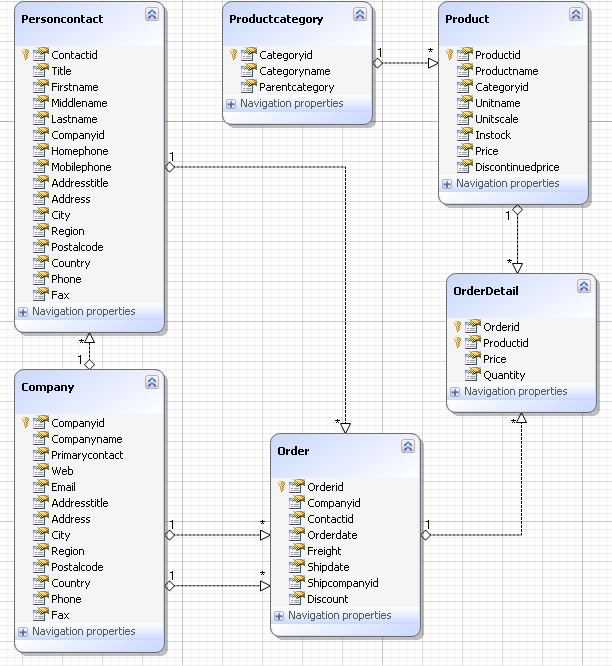Collapse the Product entity using chevron button
Viewport: 612px width, 666px height.
coord(575,15)
